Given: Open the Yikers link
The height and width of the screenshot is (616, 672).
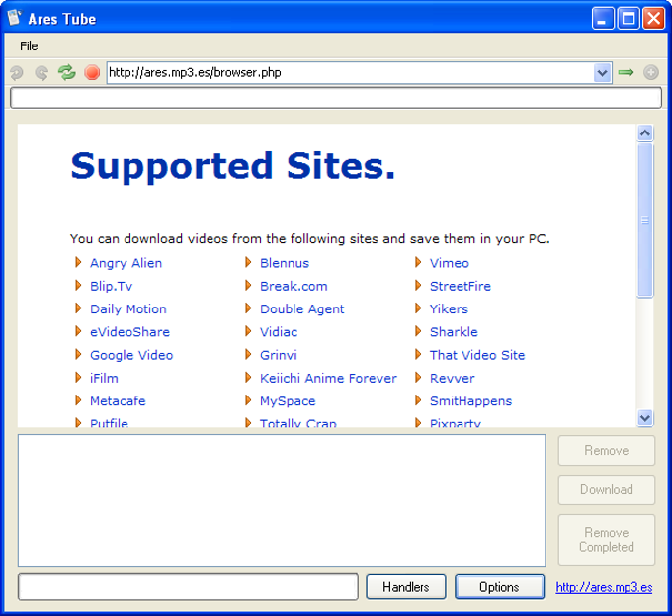Looking at the screenshot, I should tap(449, 309).
